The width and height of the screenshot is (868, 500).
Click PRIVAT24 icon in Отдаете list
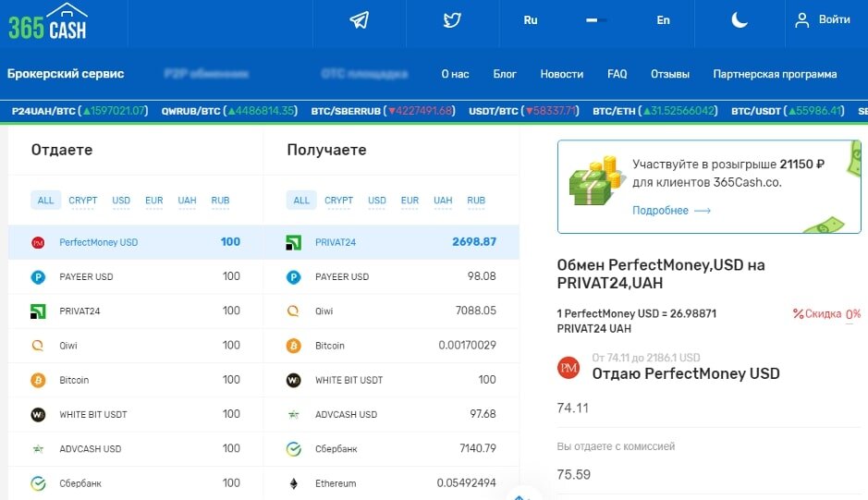pyautogui.click(x=38, y=311)
